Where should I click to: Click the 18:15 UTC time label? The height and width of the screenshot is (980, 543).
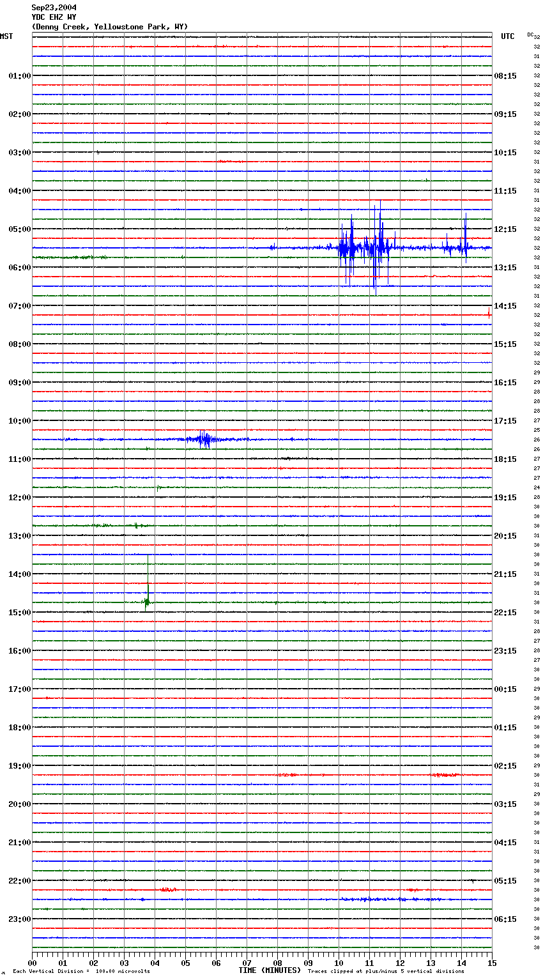505,459
